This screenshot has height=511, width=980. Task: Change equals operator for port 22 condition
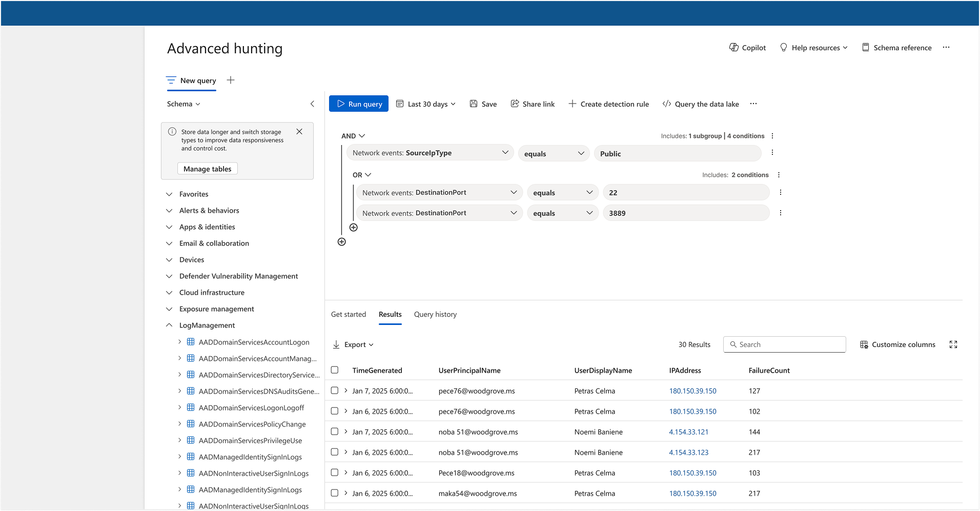click(x=563, y=192)
